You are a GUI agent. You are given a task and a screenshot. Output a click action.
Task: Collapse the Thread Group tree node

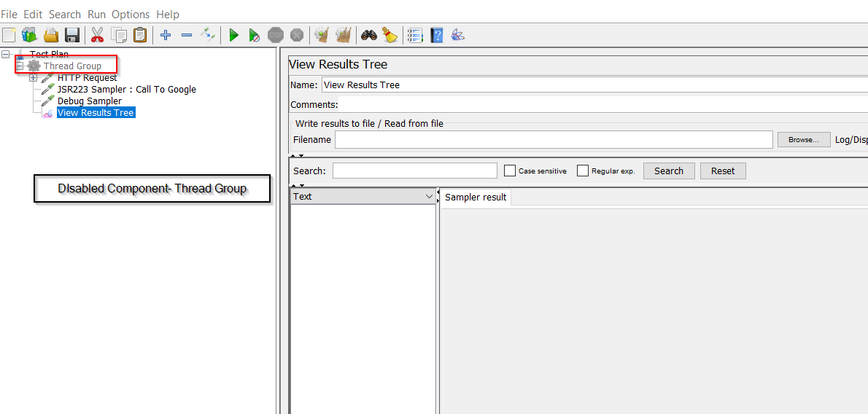pos(20,66)
